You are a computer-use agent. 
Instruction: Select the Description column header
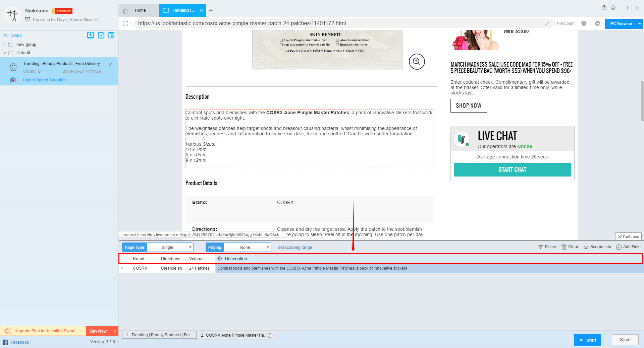click(429, 259)
